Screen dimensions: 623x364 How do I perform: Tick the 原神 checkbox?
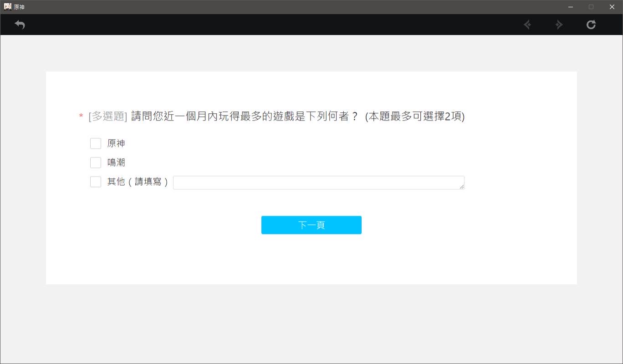coord(96,144)
